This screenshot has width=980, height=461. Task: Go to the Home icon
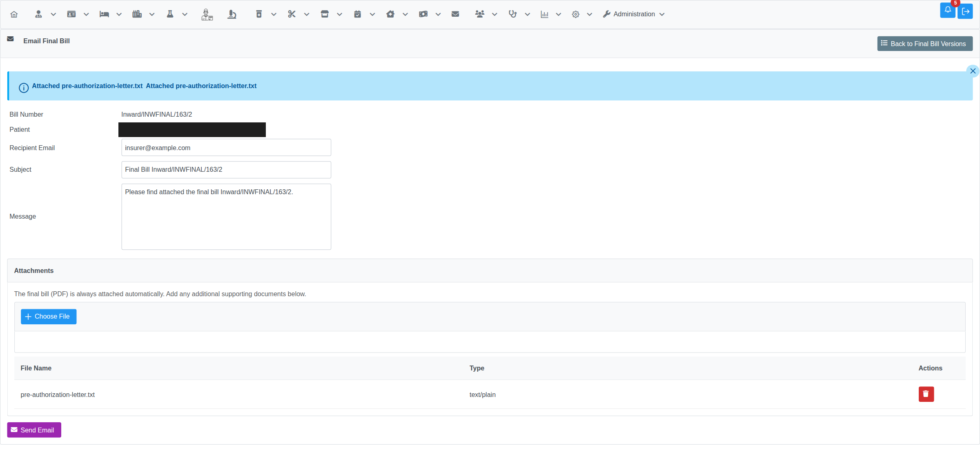tap(14, 14)
